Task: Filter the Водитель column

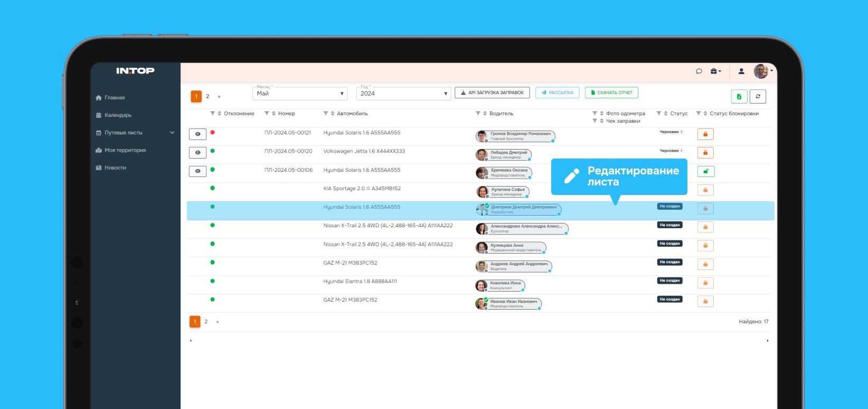Action: 478,114
